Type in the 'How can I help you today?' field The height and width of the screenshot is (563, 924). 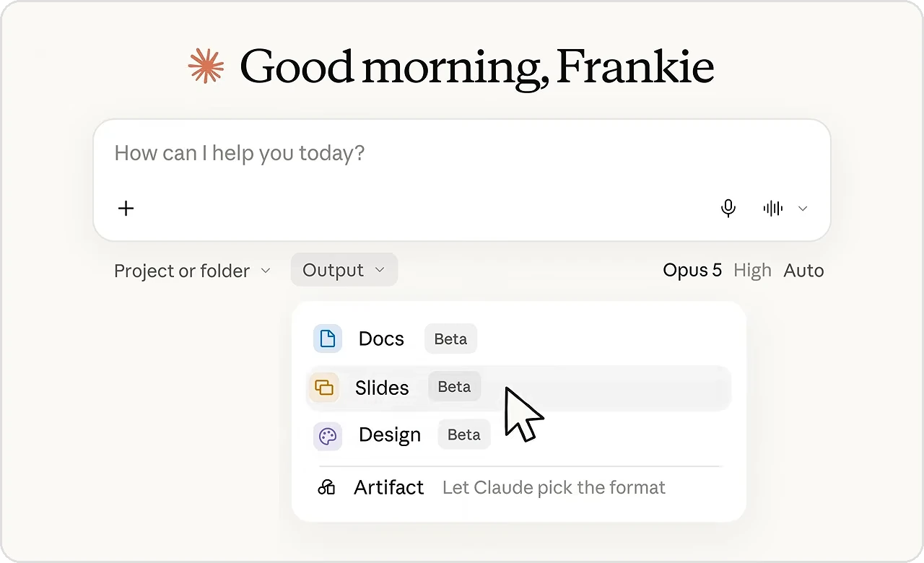(462, 153)
